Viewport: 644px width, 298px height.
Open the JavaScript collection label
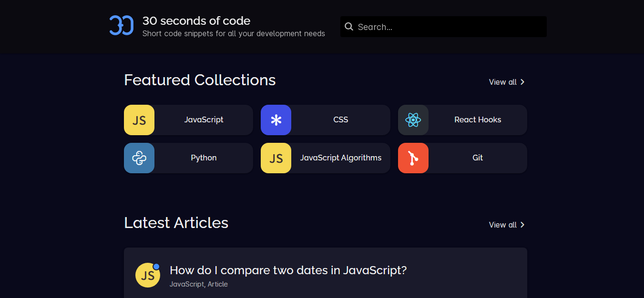coord(204,120)
